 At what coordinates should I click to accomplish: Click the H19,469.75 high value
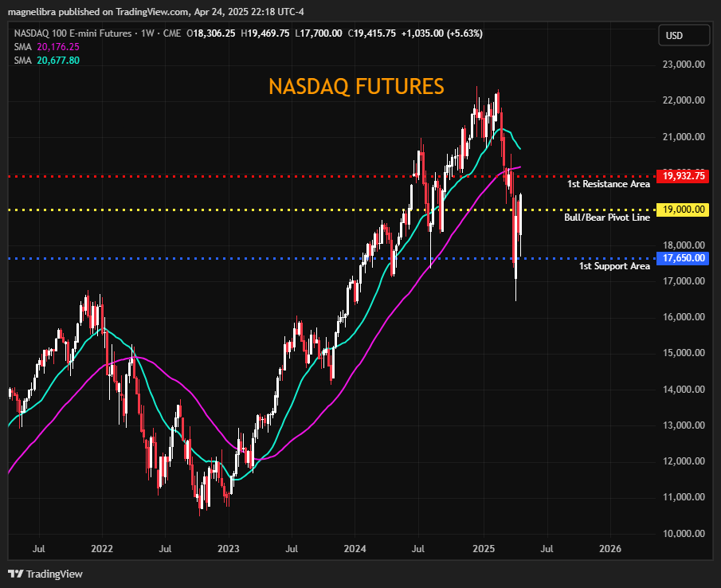pyautogui.click(x=265, y=33)
